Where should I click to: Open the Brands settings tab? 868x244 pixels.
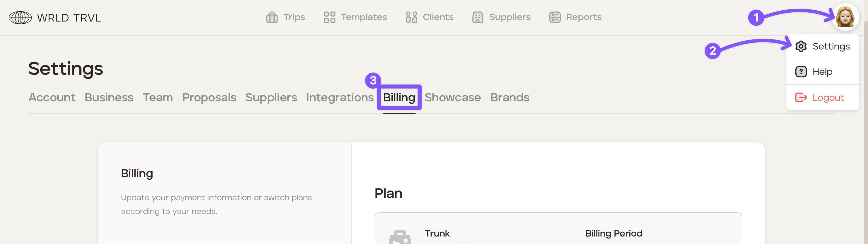[510, 97]
